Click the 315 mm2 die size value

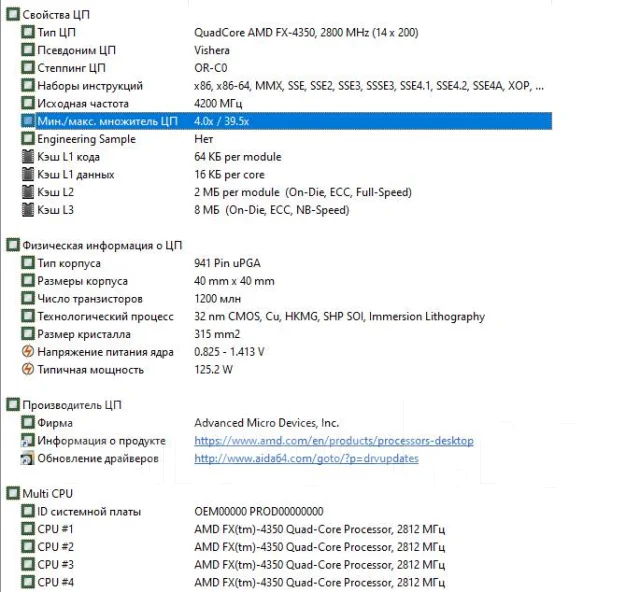click(x=217, y=334)
